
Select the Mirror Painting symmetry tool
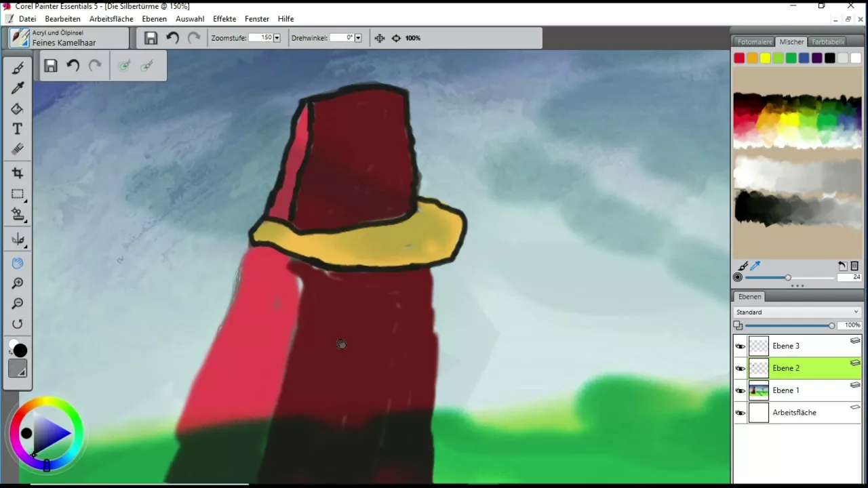(x=18, y=239)
